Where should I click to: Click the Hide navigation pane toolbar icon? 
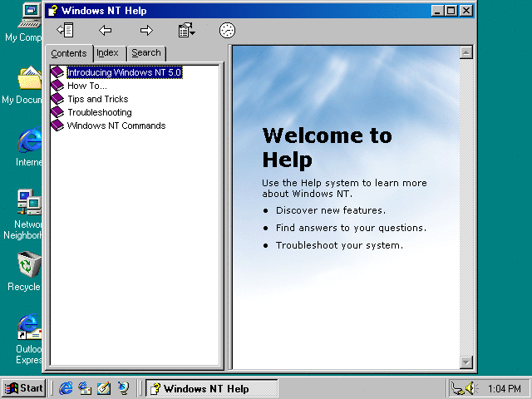(65, 31)
